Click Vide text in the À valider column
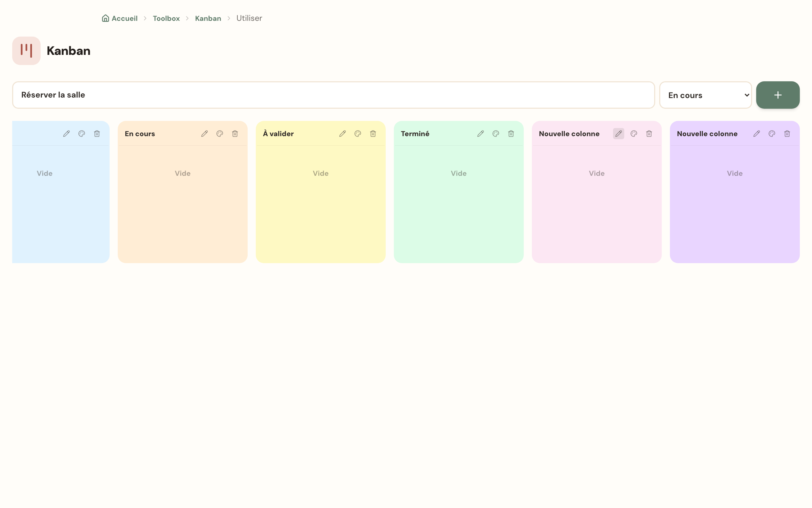The image size is (812, 508). tap(321, 173)
